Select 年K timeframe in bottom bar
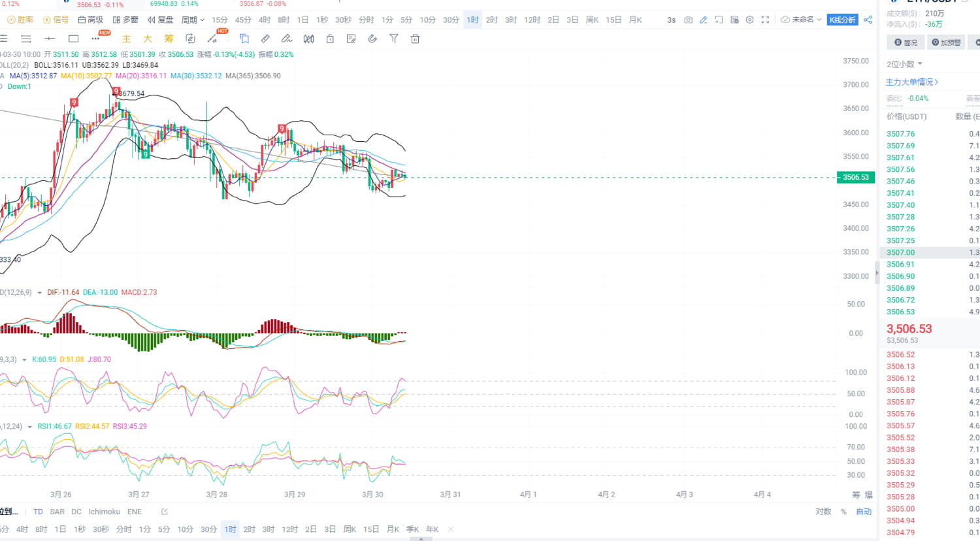Image resolution: width=980 pixels, height=541 pixels. [433, 529]
